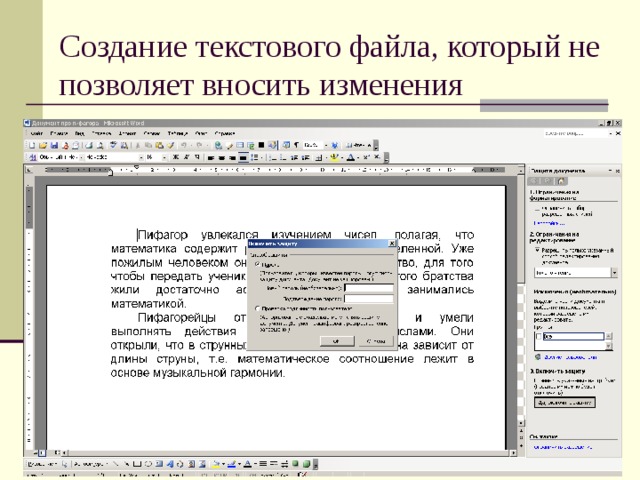Apply bold formatting
The image size is (640, 480).
click(176, 157)
